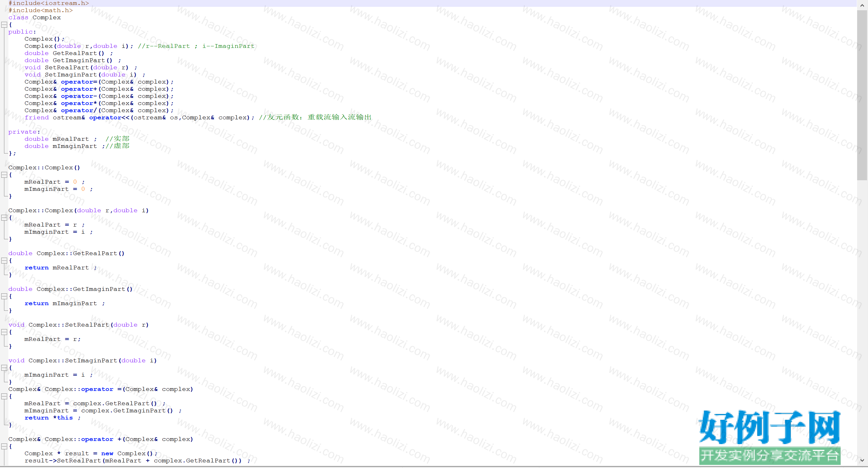Click the friend ostream& operator<< declaration
Viewport: 868px width, 468px height.
coord(139,118)
